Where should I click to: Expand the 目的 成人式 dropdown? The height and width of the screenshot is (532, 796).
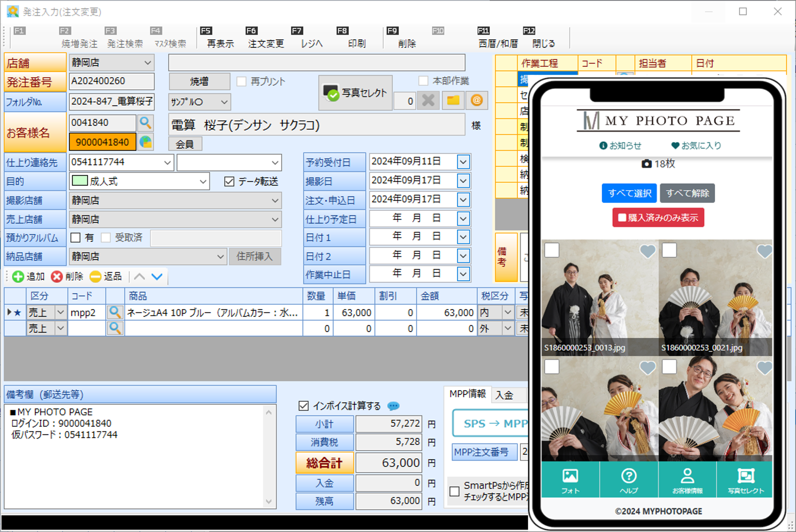pos(203,181)
